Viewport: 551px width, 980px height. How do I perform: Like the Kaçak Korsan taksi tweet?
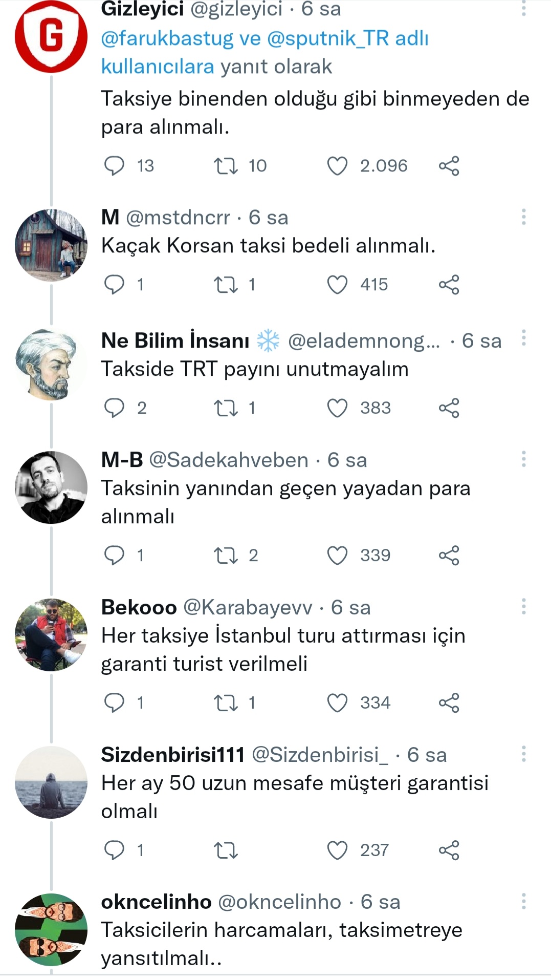(337, 285)
